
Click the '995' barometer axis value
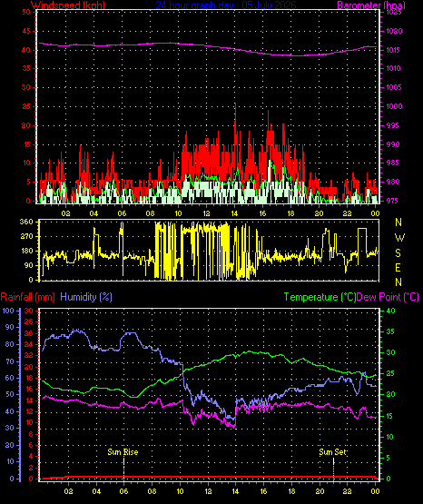coord(393,125)
